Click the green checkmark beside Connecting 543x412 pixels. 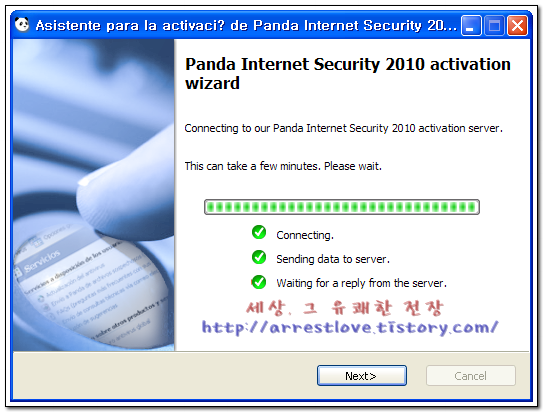(x=259, y=232)
